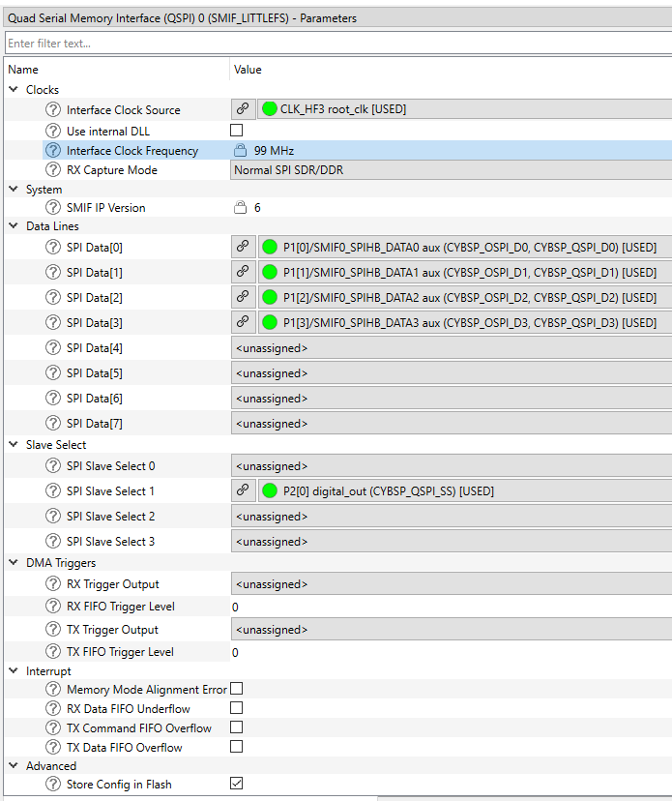Click the link icon for SPI Slave Select 1
Screen dimensions: 672x801
pos(244,490)
